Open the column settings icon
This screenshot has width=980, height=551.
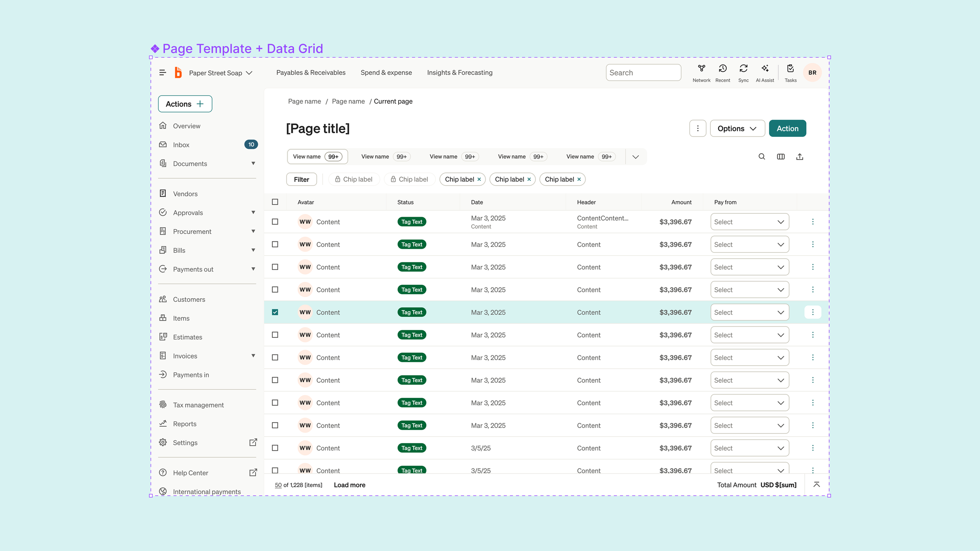[780, 157]
